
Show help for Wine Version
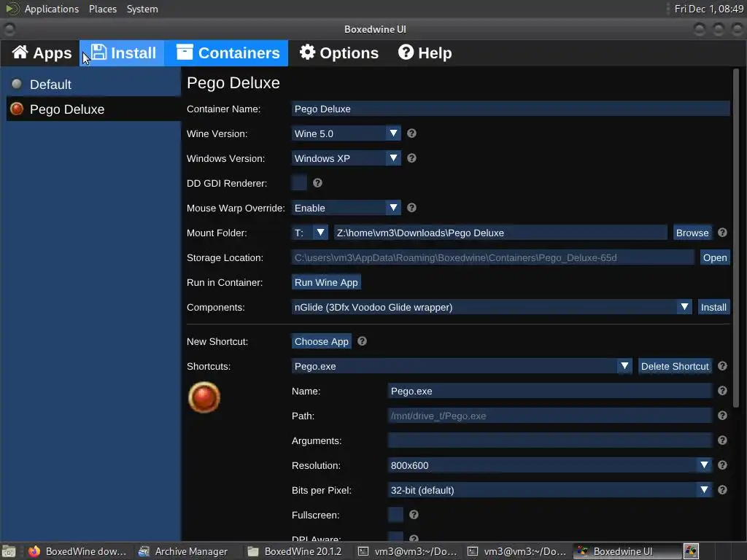tap(411, 134)
